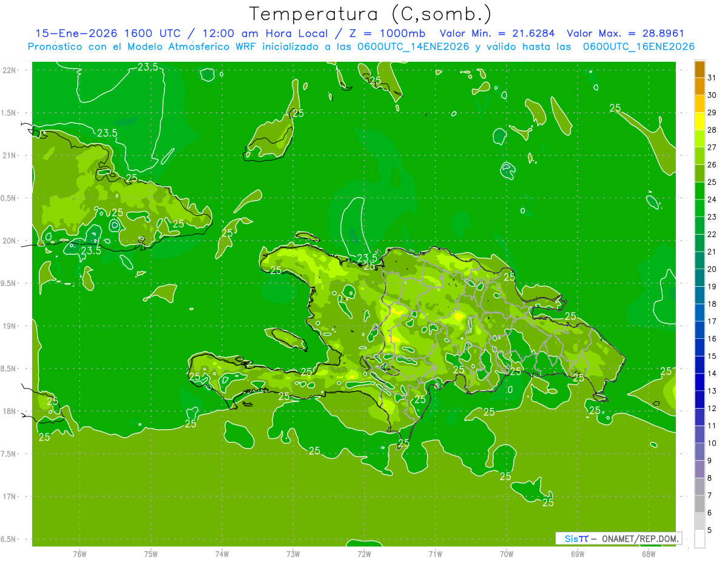Click the "9.5N" latitude axis label
The width and height of the screenshot is (728, 562).
9,283
